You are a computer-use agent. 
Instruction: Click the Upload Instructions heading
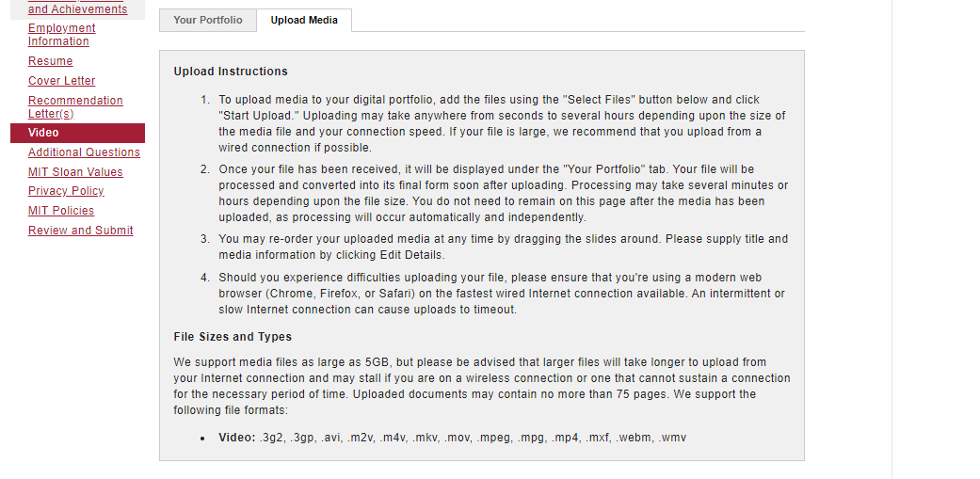231,72
